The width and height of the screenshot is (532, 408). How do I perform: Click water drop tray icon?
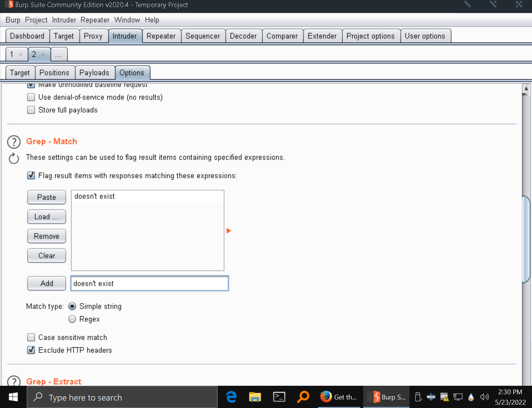[471, 397]
